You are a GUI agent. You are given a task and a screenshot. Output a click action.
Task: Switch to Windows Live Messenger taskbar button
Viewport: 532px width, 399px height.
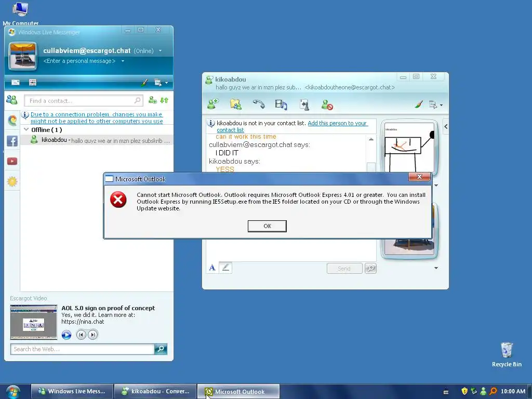click(72, 391)
